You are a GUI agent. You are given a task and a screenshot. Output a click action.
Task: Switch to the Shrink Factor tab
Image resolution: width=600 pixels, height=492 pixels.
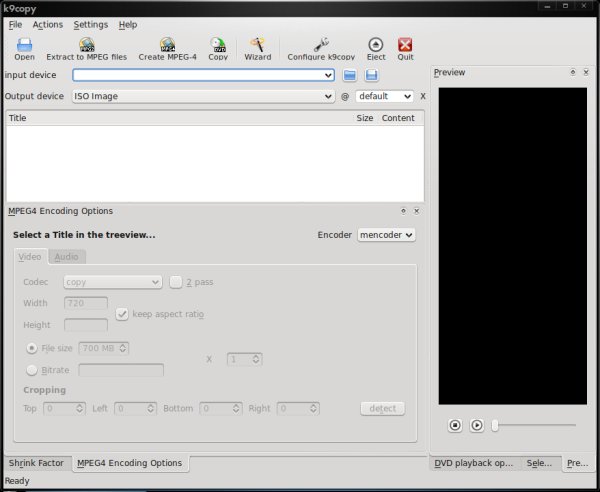35,463
